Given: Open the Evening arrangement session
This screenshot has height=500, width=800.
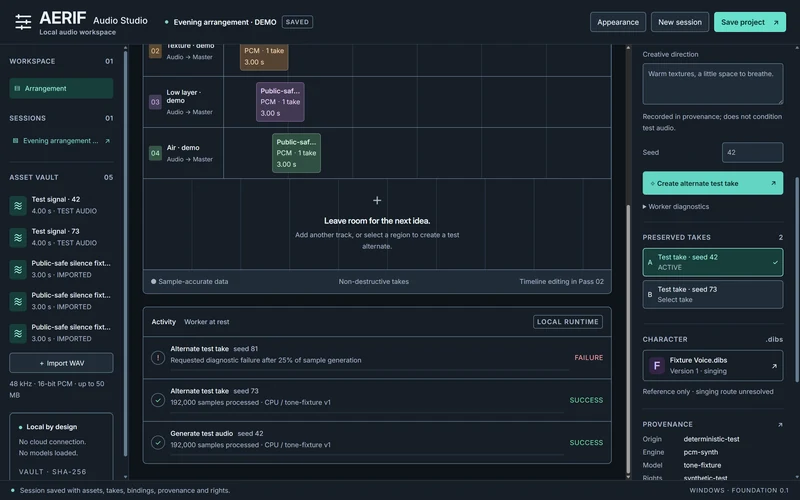Looking at the screenshot, I should coord(61,141).
